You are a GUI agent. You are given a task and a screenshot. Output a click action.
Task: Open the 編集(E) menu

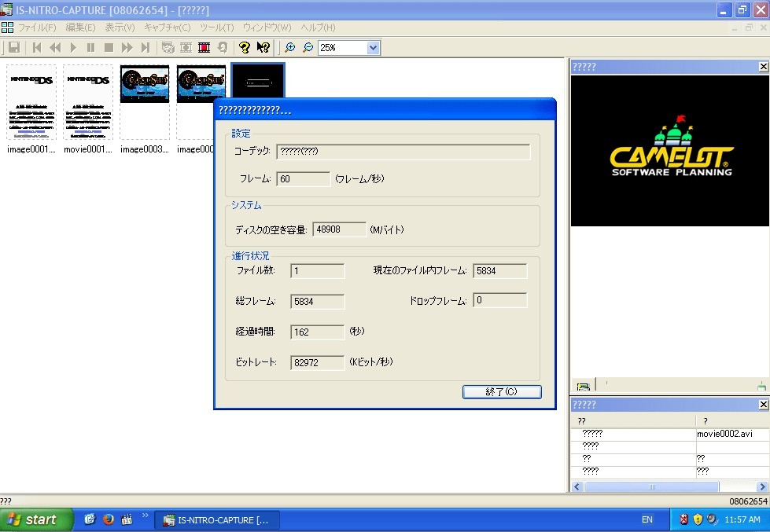80,28
